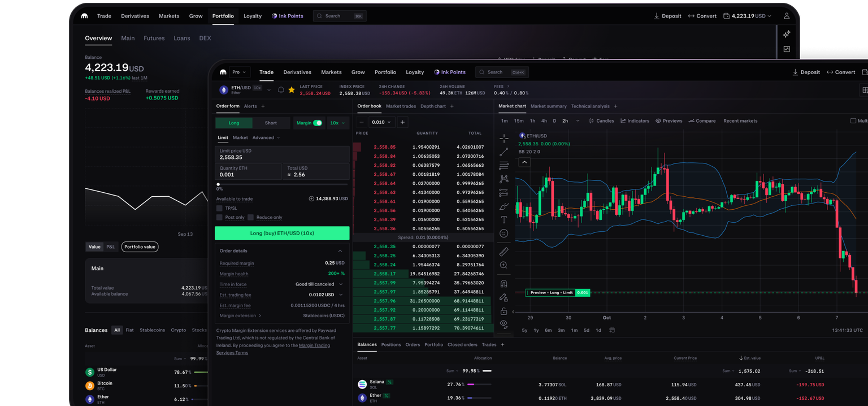
Task: Click the Long (buy) ETH/USD button
Action: [282, 233]
